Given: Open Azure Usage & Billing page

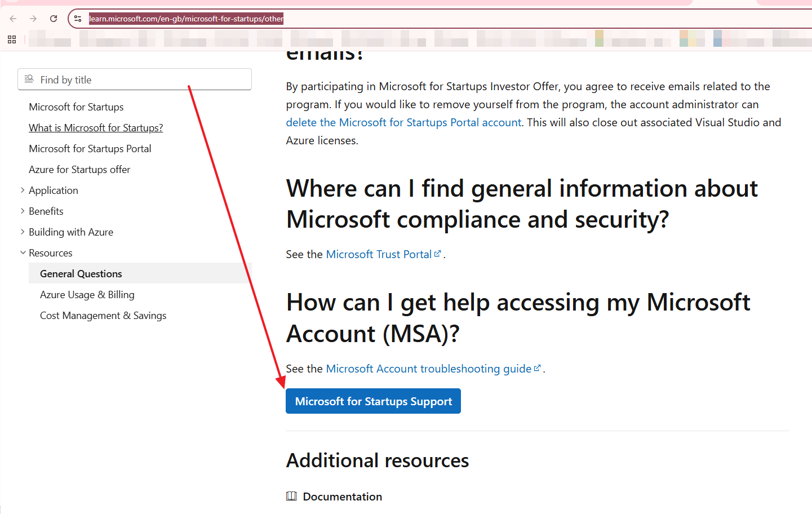Looking at the screenshot, I should [87, 295].
